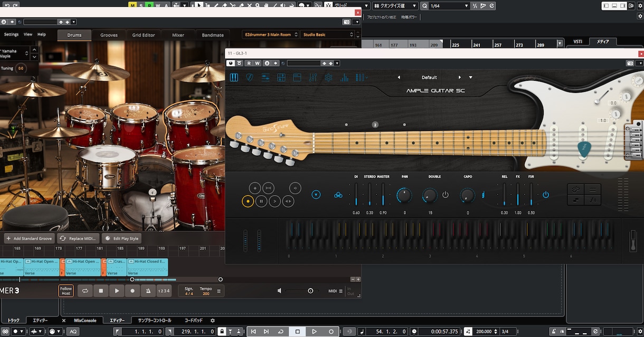Click the blue linked-circles stereo icon
This screenshot has height=337, width=644.
[x=338, y=195]
